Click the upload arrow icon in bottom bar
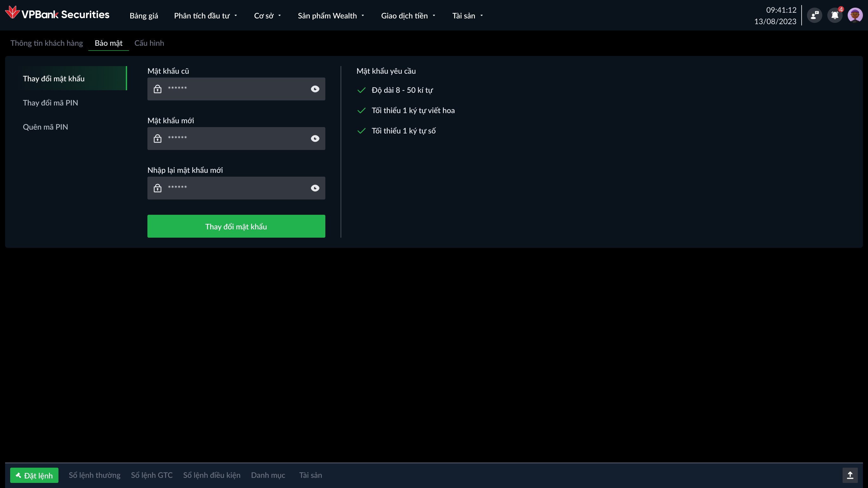This screenshot has width=868, height=488. (x=850, y=475)
